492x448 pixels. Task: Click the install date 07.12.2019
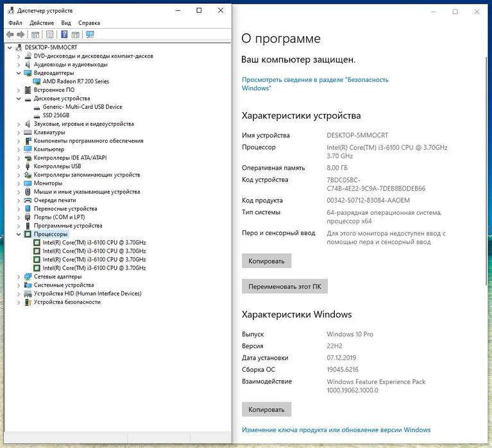tap(341, 358)
